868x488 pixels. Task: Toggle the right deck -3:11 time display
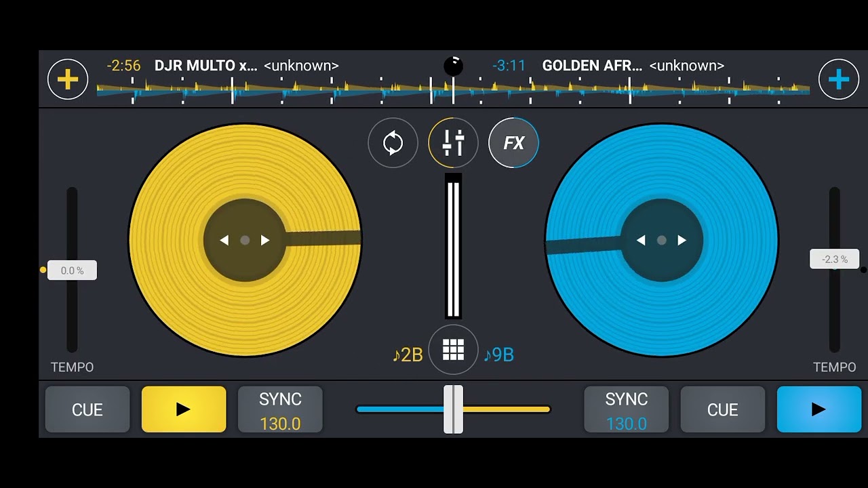pyautogui.click(x=509, y=66)
